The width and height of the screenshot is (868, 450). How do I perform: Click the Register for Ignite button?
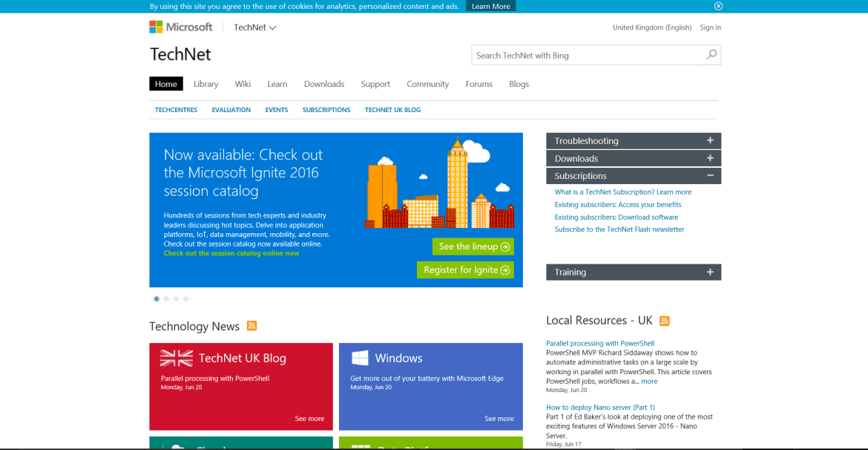[465, 270]
